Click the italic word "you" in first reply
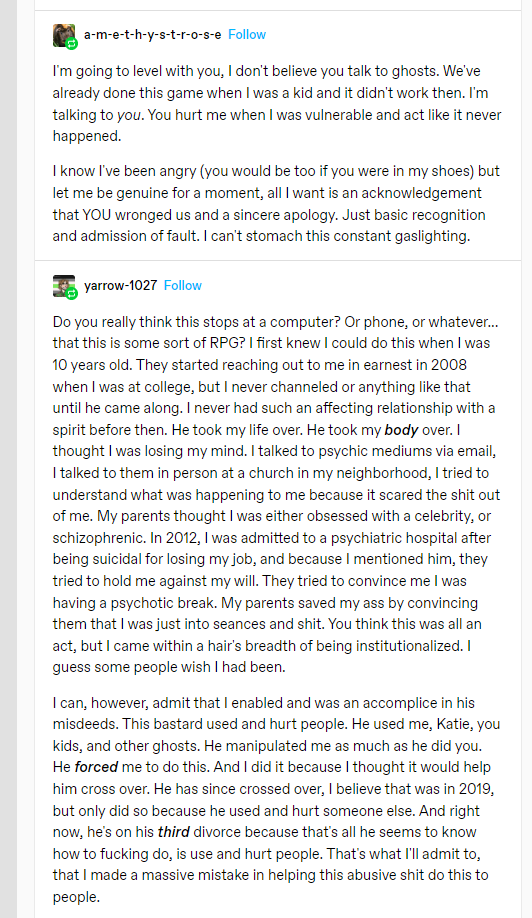 129,115
